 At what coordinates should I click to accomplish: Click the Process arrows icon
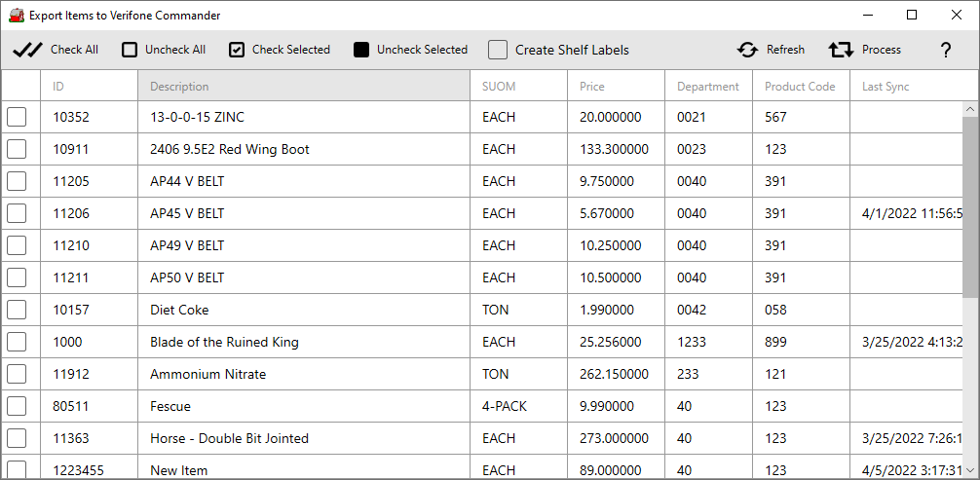click(841, 50)
